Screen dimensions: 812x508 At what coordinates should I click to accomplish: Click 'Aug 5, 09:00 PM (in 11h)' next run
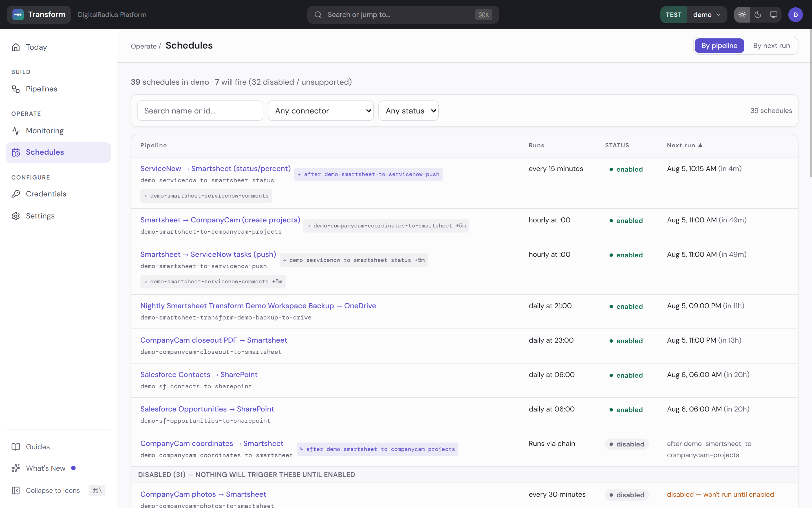click(706, 306)
